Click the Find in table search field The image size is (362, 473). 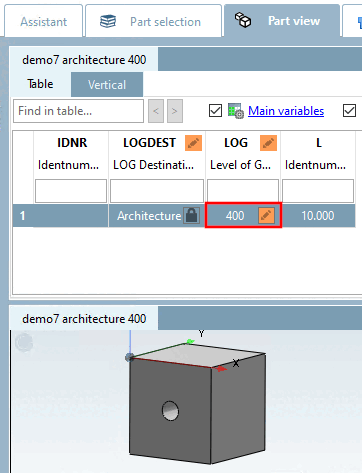coord(78,111)
